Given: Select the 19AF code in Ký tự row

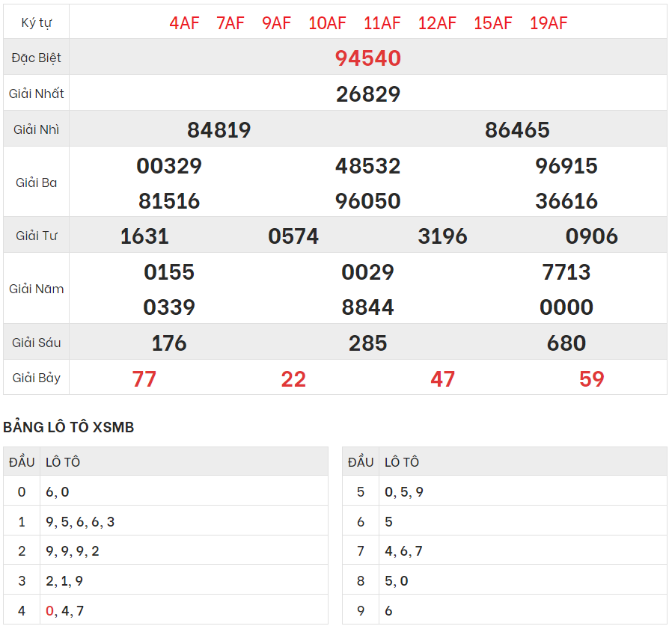Looking at the screenshot, I should (549, 23).
